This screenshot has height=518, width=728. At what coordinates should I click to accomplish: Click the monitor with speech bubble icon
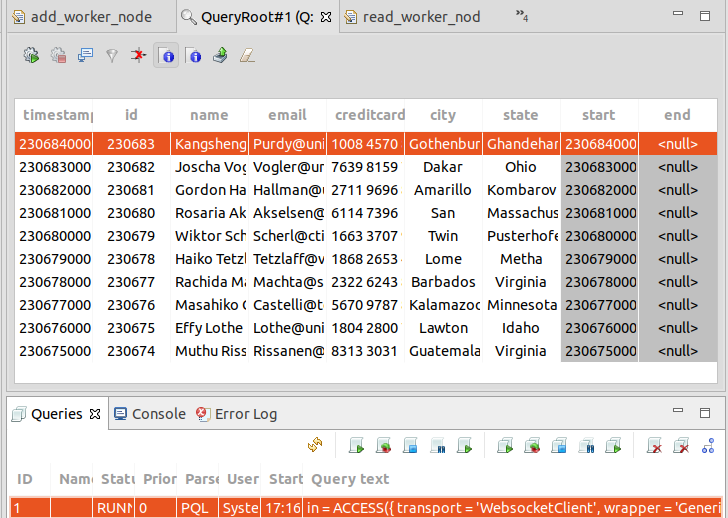pos(85,56)
